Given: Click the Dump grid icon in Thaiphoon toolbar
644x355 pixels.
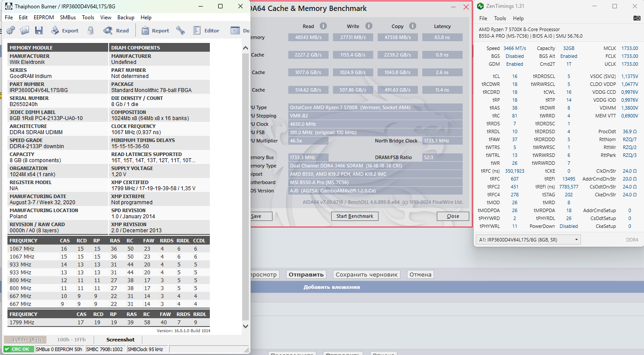Looking at the screenshot, I should (x=235, y=30).
